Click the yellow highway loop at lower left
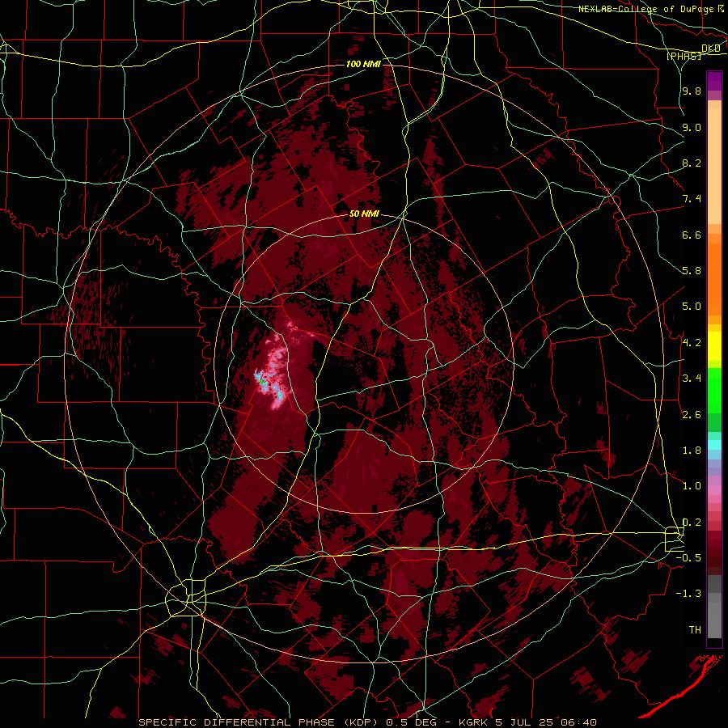This screenshot has height=728, width=728. (x=186, y=598)
